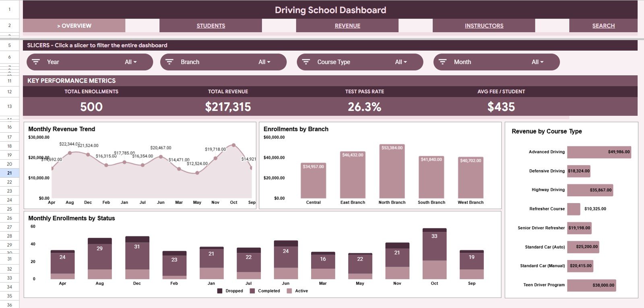Click the Branch slicer filter icon

click(x=169, y=62)
